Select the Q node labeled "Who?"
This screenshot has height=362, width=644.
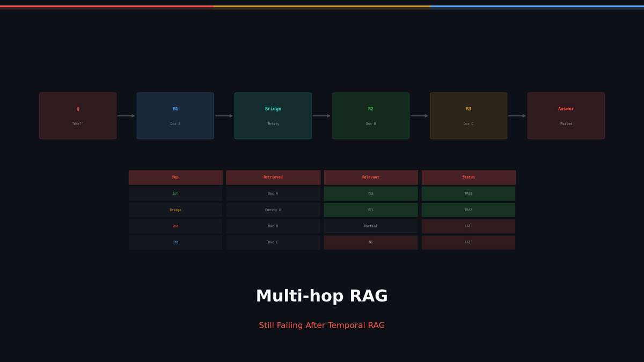click(x=77, y=115)
